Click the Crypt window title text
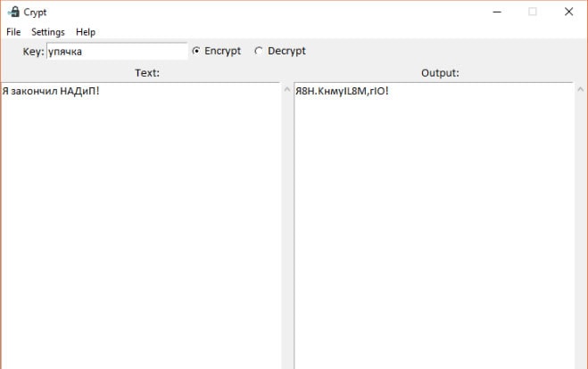 click(36, 12)
